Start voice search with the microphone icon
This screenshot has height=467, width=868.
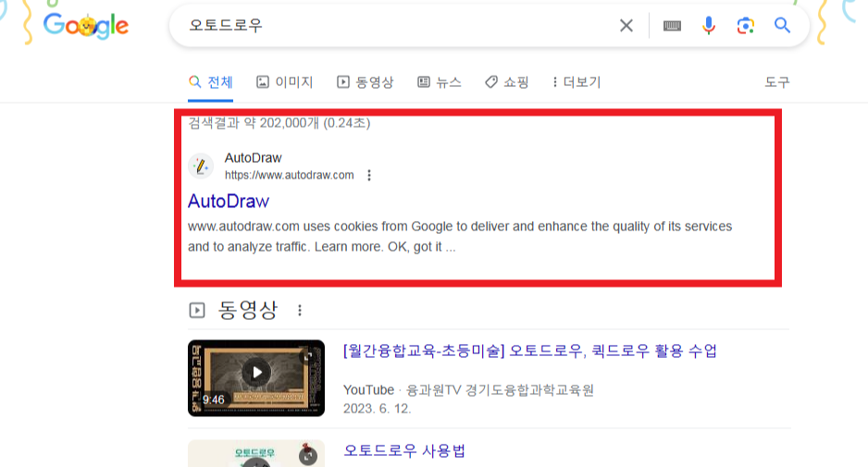[x=709, y=26]
